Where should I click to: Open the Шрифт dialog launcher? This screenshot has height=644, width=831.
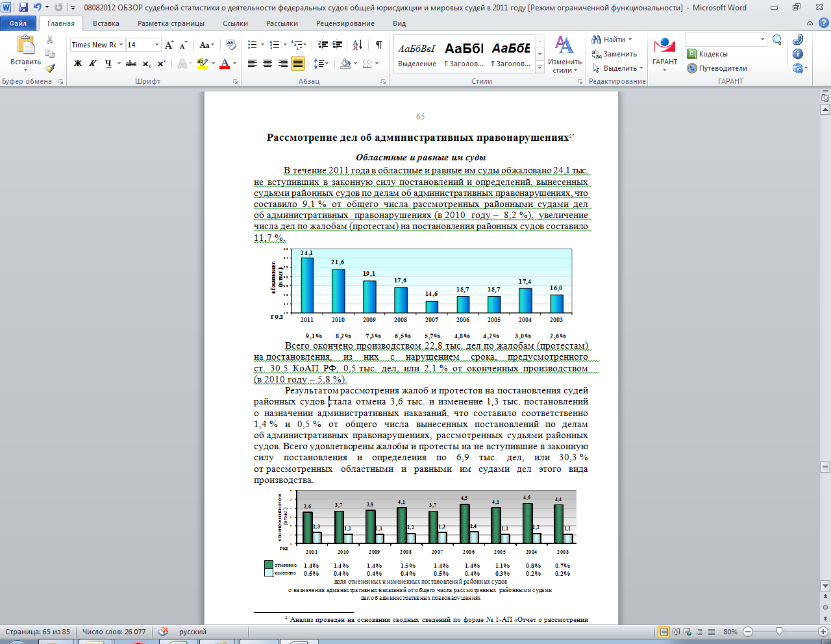[x=235, y=82]
